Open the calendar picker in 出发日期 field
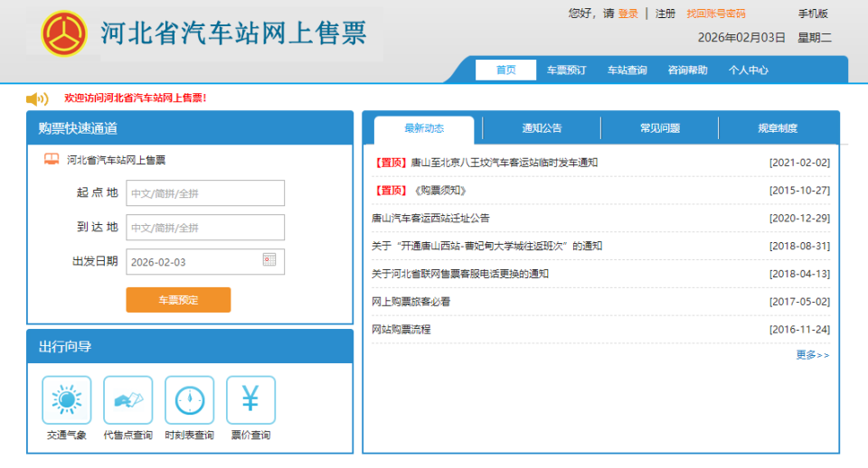The height and width of the screenshot is (468, 868). pos(269,259)
